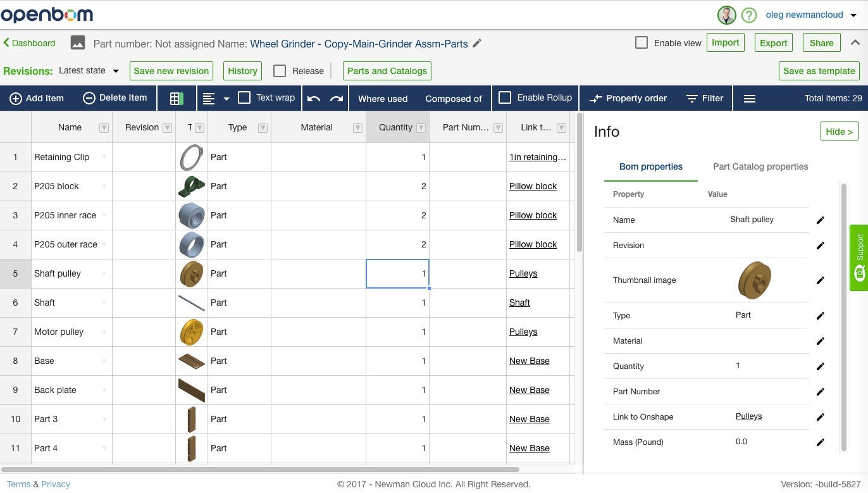
Task: Expand the text alignment dropdown arrow
Action: tap(226, 99)
